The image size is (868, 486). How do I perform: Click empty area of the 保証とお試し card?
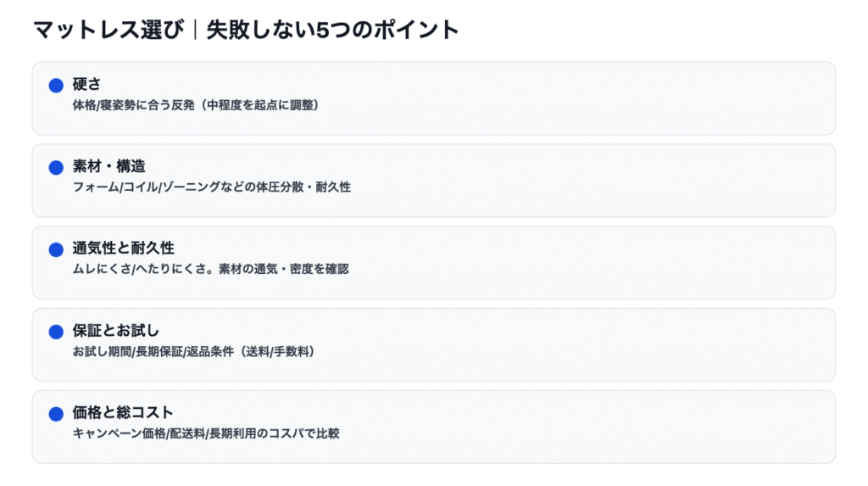(x=593, y=344)
